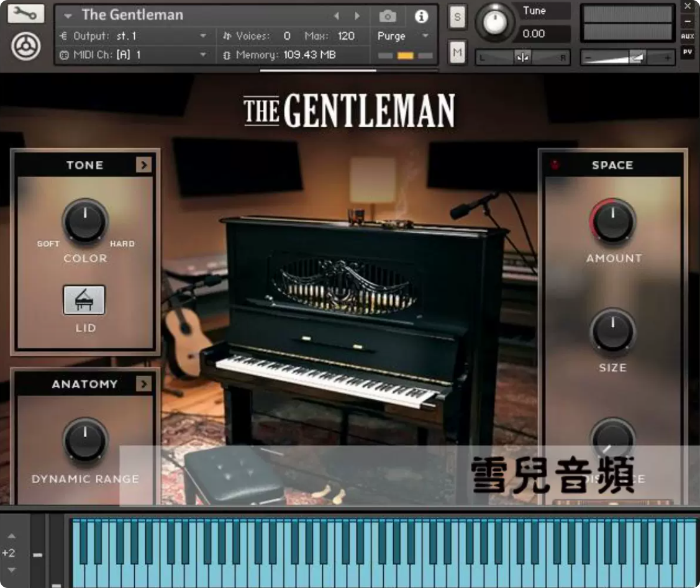
Task: Click the TONE panel title
Action: [85, 165]
